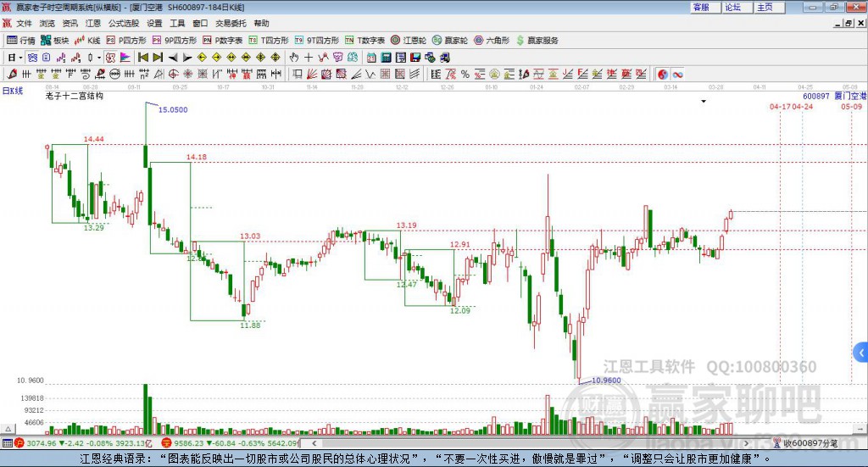Toggle the infinity loop indicator button
The image size is (868, 467).
(677, 74)
